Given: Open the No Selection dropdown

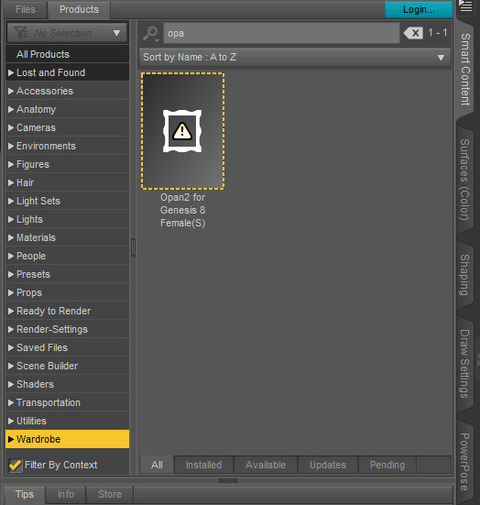Looking at the screenshot, I should (x=67, y=33).
